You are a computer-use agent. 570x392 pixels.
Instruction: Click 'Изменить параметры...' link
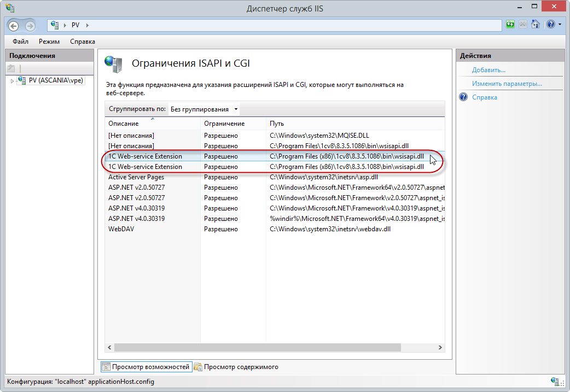507,84
